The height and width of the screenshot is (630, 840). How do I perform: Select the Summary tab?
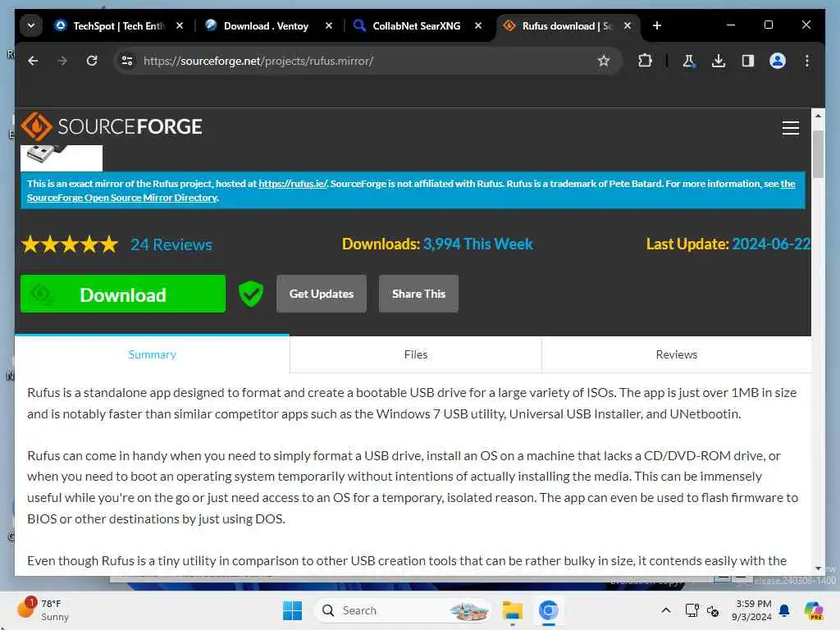152,354
